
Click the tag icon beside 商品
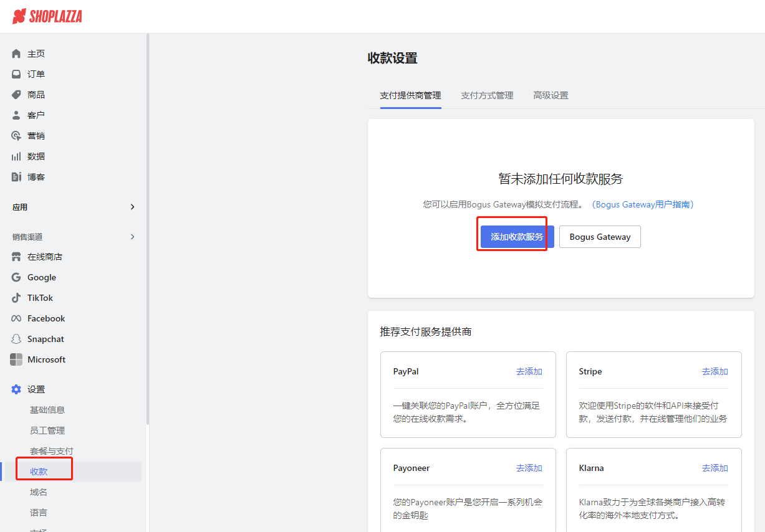point(16,95)
